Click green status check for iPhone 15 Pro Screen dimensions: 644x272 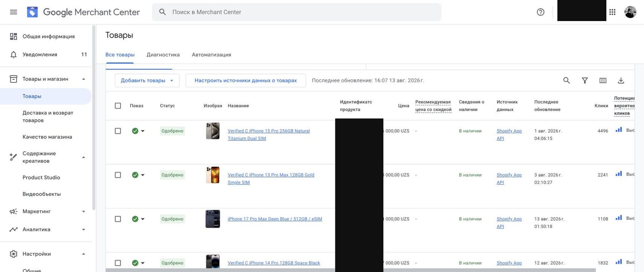pyautogui.click(x=135, y=131)
